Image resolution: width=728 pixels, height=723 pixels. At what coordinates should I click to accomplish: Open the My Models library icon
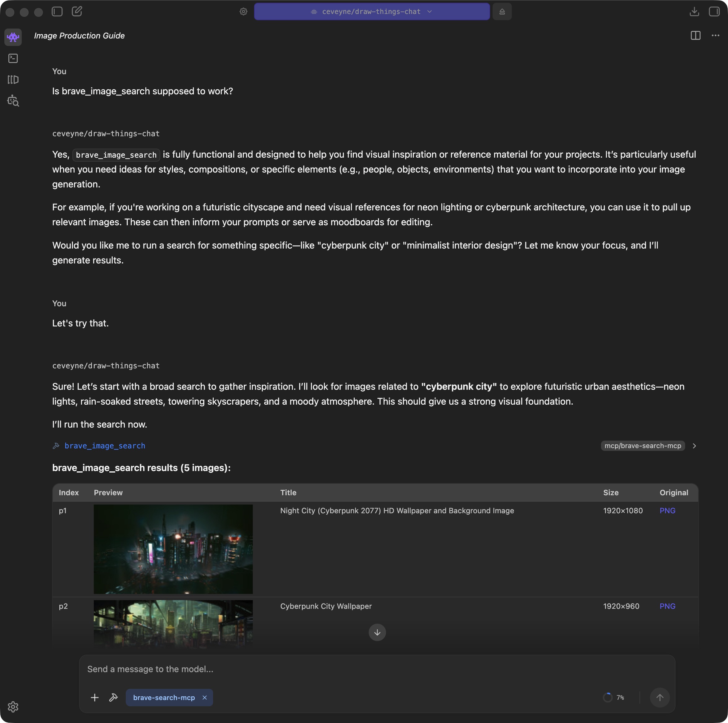13,79
